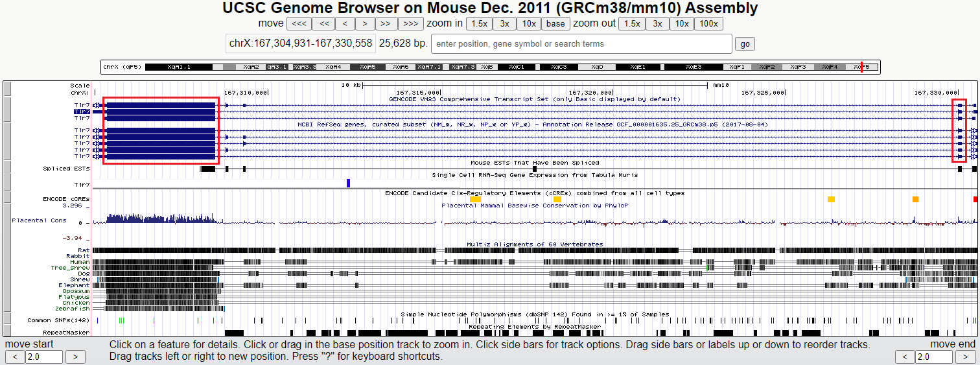Open the GENCODE VM23 Comprehensive Transcript Set track title

coord(535,99)
